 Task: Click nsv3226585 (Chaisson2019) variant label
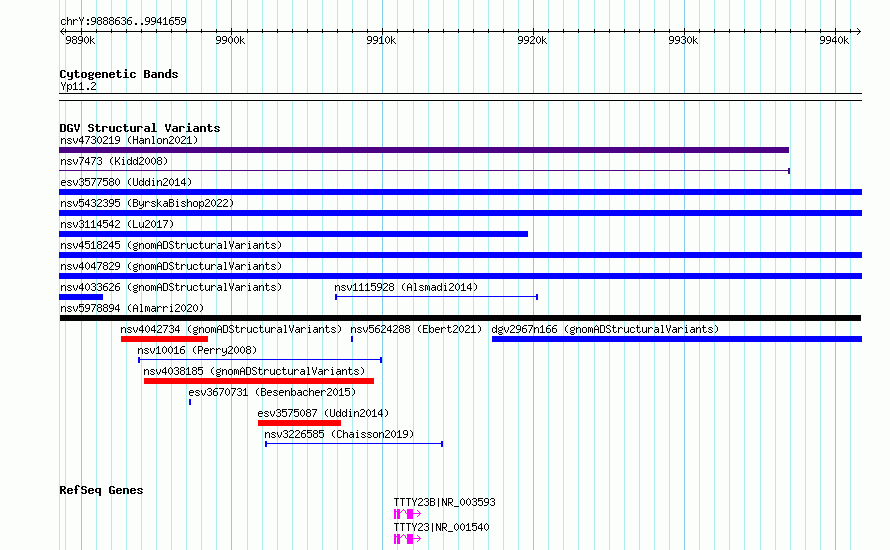pyautogui.click(x=339, y=434)
